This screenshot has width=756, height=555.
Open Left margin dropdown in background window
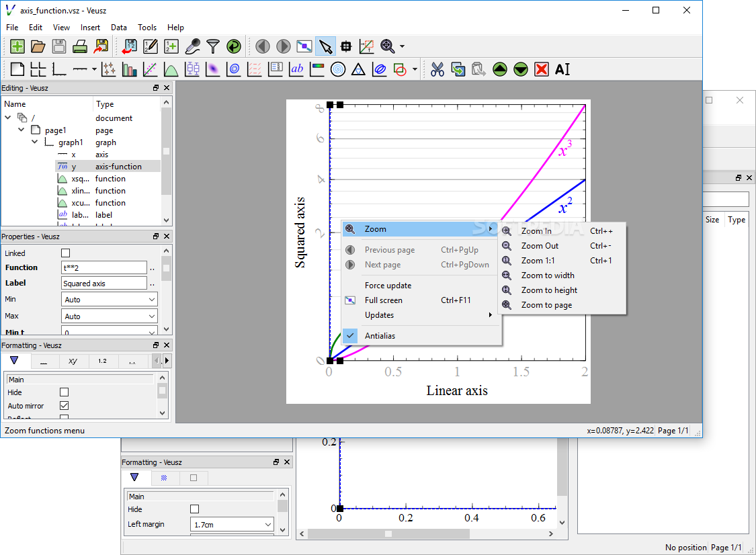coord(233,525)
